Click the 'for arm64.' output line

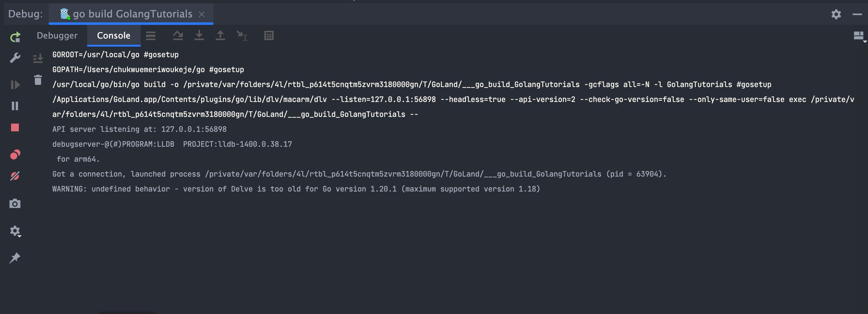pyautogui.click(x=78, y=159)
